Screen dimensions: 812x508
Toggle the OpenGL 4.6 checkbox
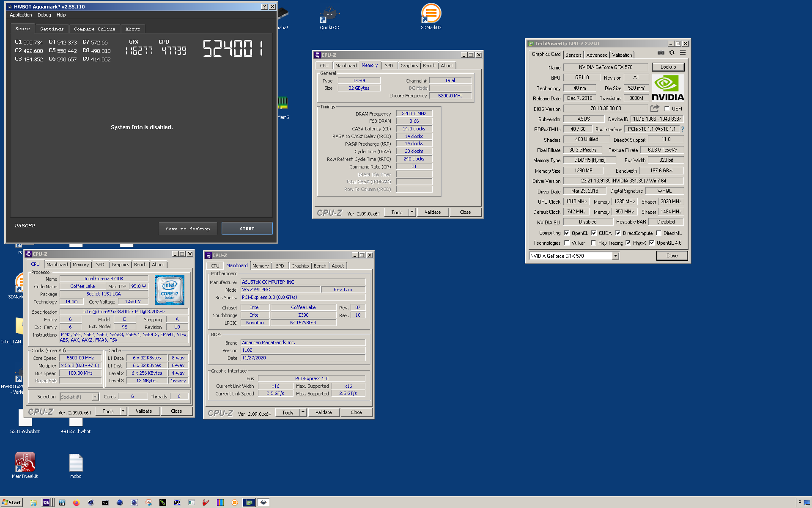(x=652, y=243)
